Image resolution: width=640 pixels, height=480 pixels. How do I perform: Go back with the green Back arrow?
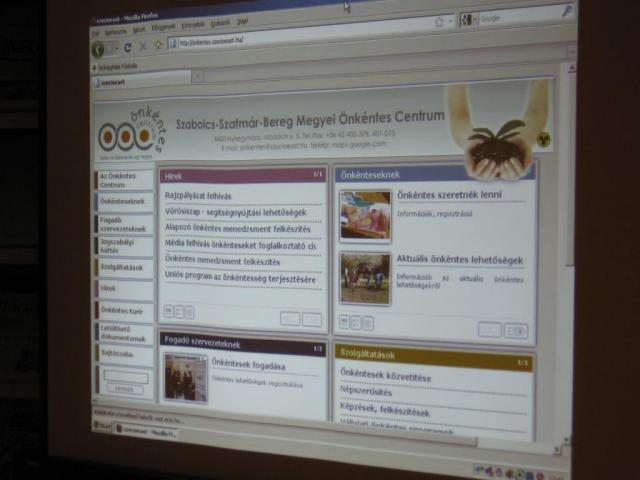tap(98, 50)
